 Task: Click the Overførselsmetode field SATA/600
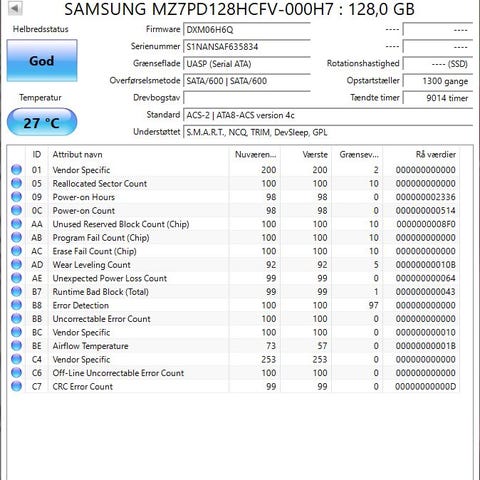click(x=247, y=81)
